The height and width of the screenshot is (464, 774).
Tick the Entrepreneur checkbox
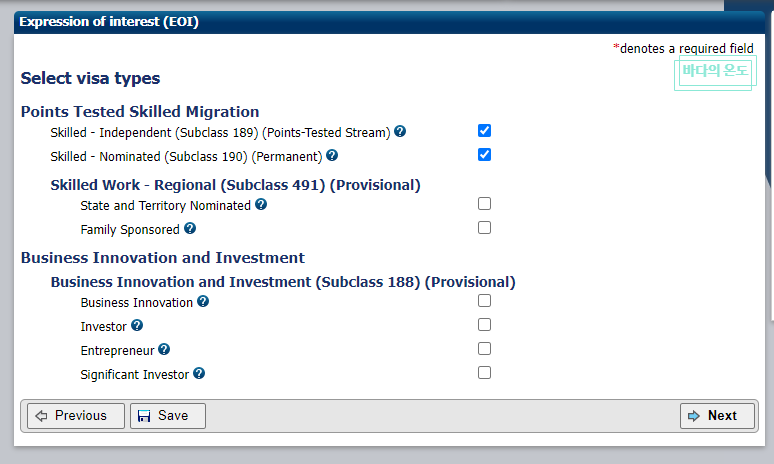point(485,349)
